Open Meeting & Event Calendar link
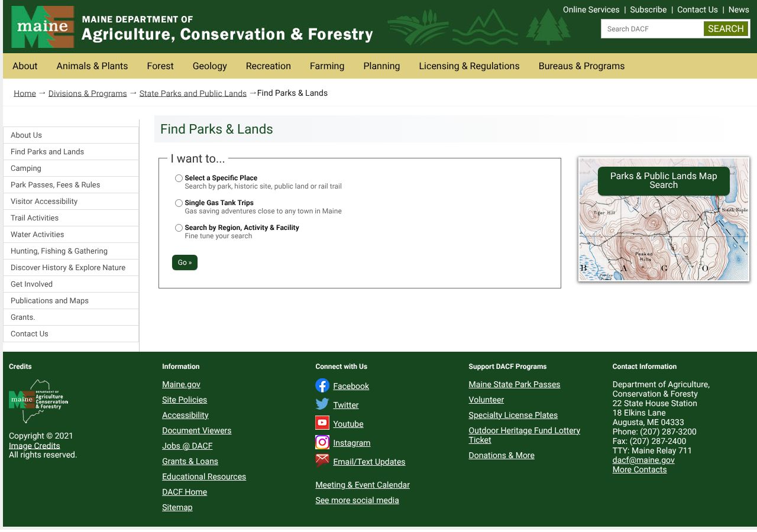This screenshot has width=757, height=532. coord(363,485)
